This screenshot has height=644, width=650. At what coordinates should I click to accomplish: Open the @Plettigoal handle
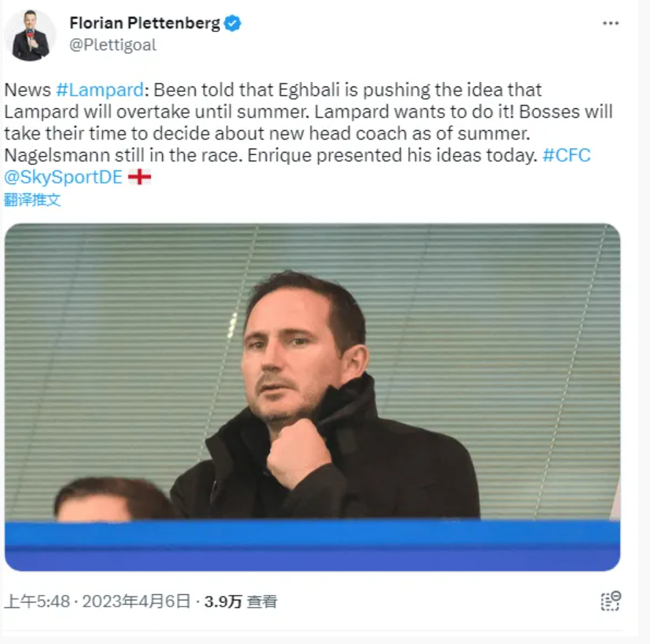(112, 45)
